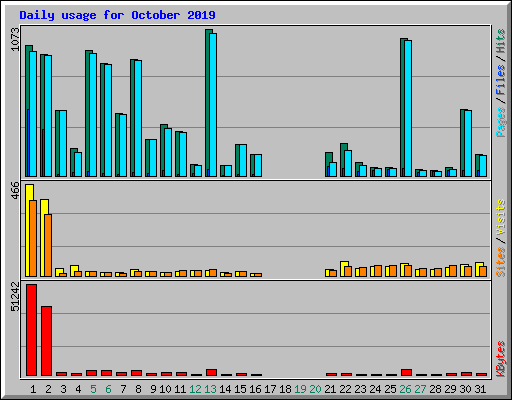Click the 'Daily usage for October 2019' title
512x400 pixels.
[117, 15]
